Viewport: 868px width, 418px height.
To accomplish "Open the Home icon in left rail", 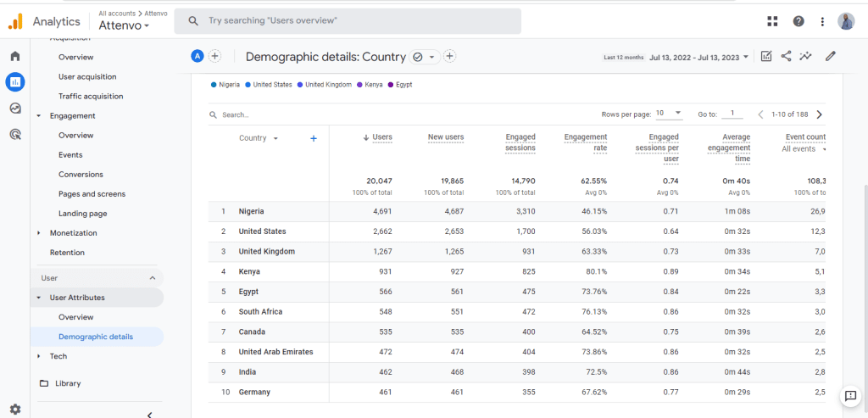I will pos(15,56).
